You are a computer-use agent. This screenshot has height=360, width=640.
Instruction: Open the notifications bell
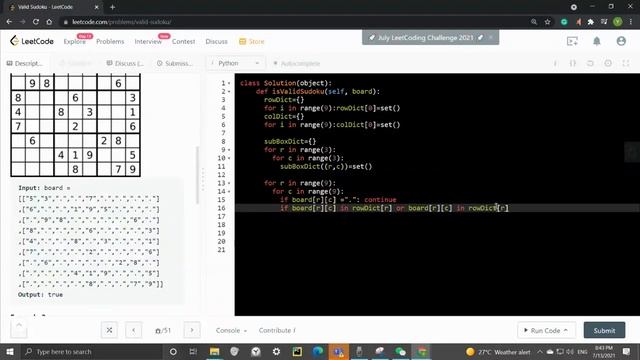[x=597, y=41]
